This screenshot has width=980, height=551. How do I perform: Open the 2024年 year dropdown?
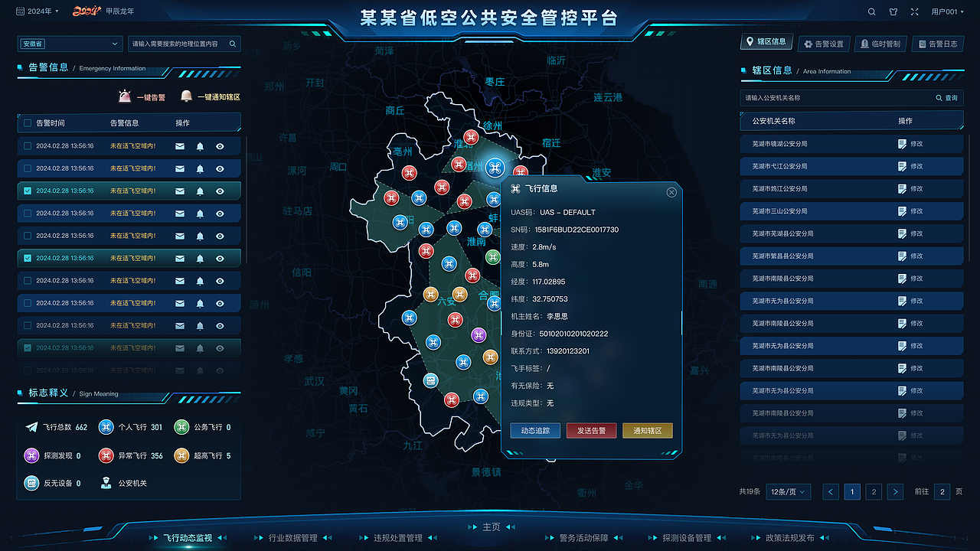click(38, 11)
